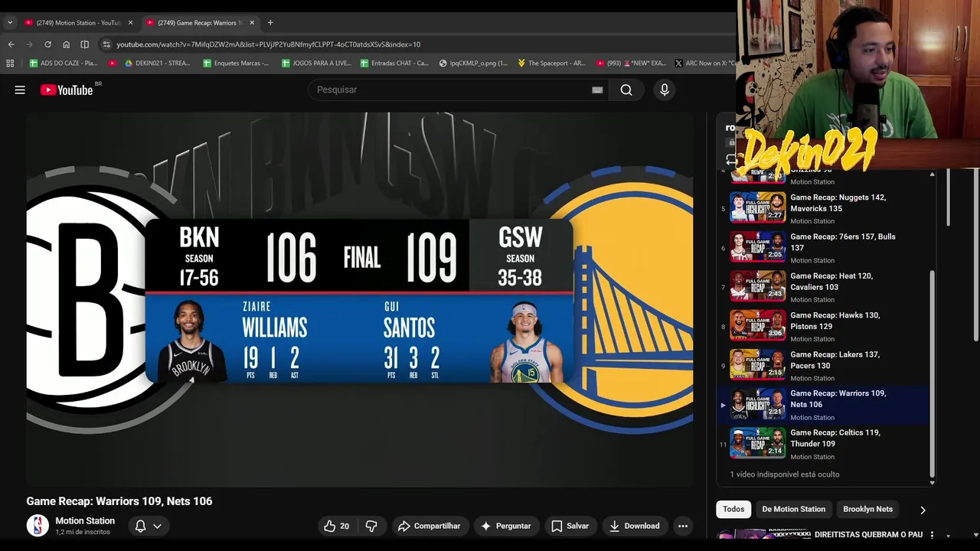Screen dimensions: 980x551
Task: Open lpqCKMLP_o.png bookmark
Action: [x=474, y=64]
